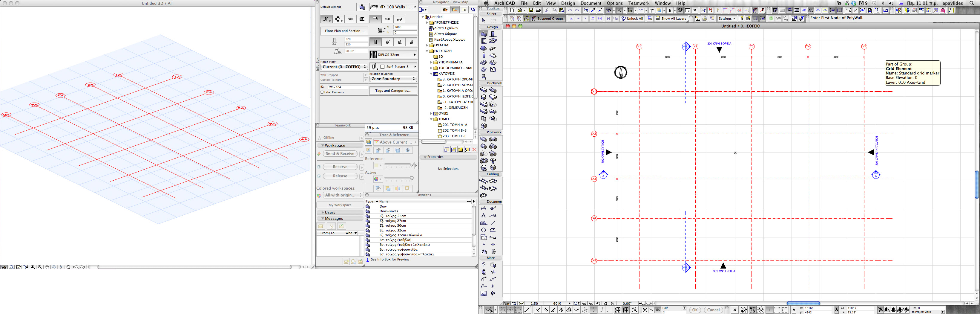Select the Marquee tool in ToolBox
The width and height of the screenshot is (980, 314).
point(493,21)
